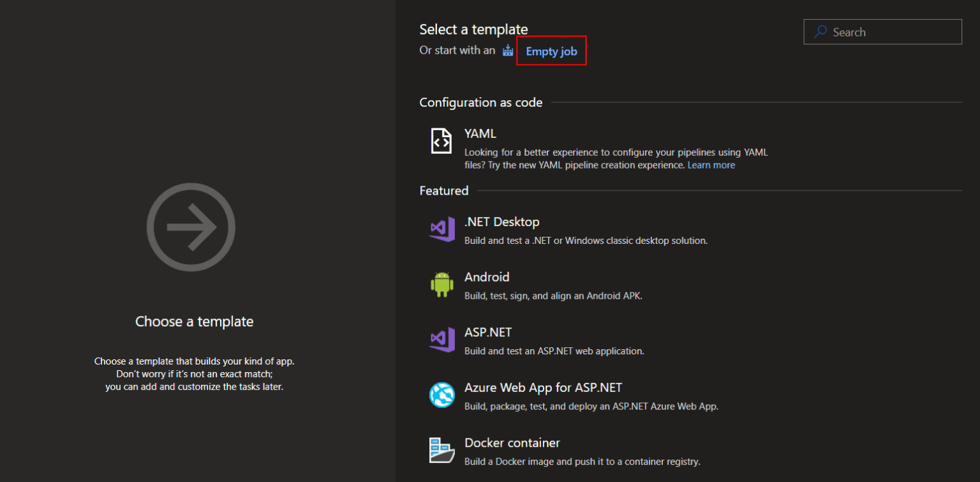The image size is (980, 482).
Task: Click the Learn more link
Action: 711,165
